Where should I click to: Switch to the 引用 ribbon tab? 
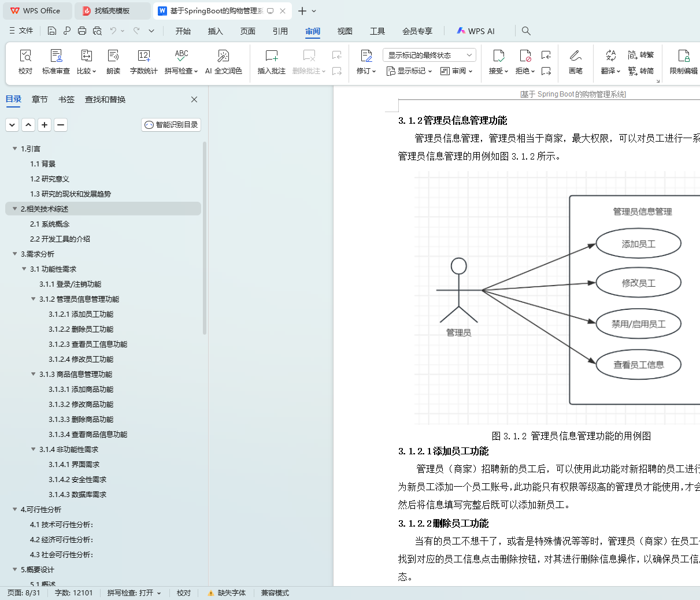280,31
